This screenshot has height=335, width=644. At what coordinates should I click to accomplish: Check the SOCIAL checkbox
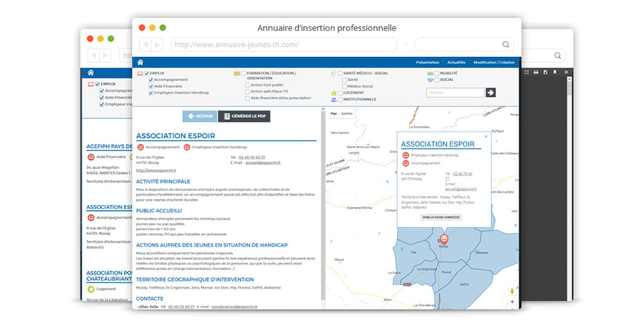tap(437, 80)
